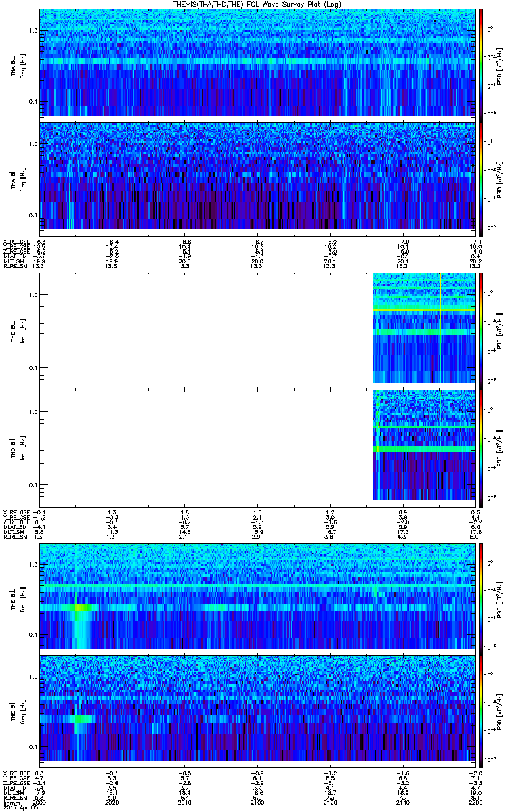This screenshot has height=812, width=508.
Task: Click the bright green horizontal band in THD B-parallel panel
Action: pos(424,449)
